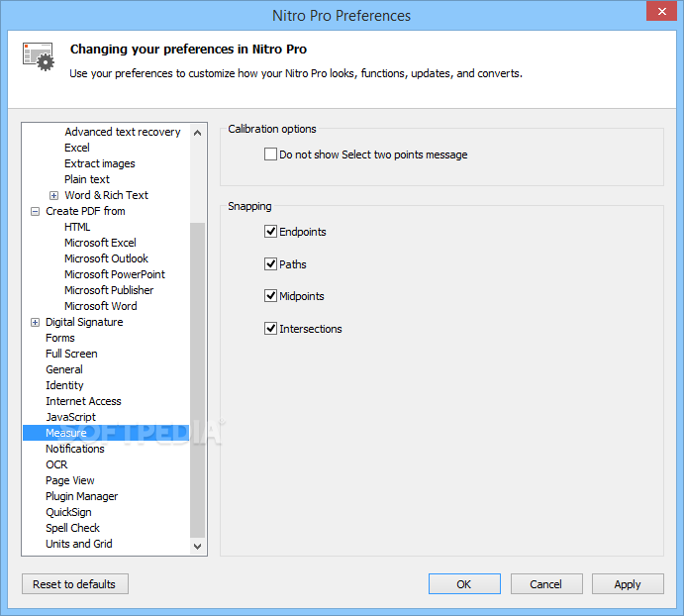Select Spell Check category
The width and height of the screenshot is (684, 616).
[x=73, y=528]
